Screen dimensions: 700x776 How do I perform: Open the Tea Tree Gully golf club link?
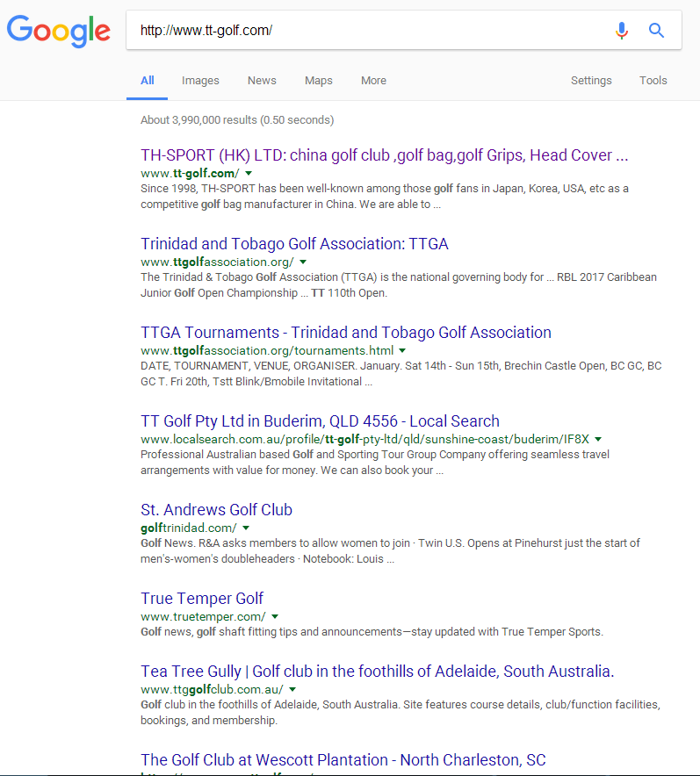coord(378,672)
